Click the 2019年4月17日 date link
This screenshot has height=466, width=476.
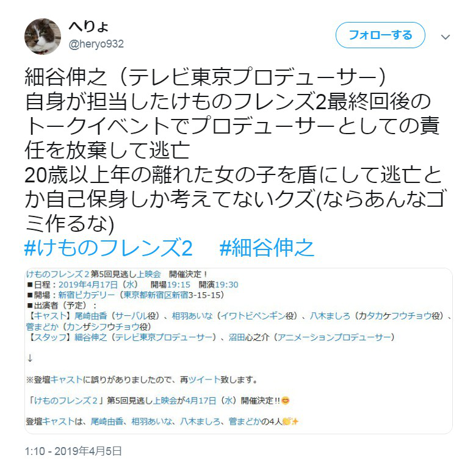pyautogui.click(x=88, y=285)
